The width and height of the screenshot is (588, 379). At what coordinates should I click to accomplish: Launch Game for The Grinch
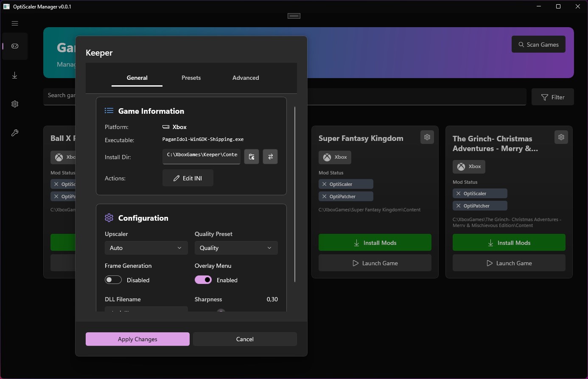coord(509,263)
